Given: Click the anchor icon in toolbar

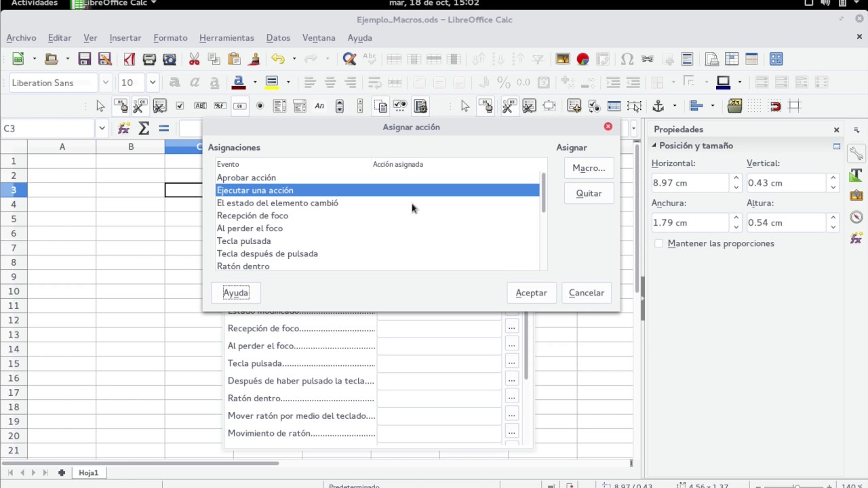Looking at the screenshot, I should click(658, 106).
